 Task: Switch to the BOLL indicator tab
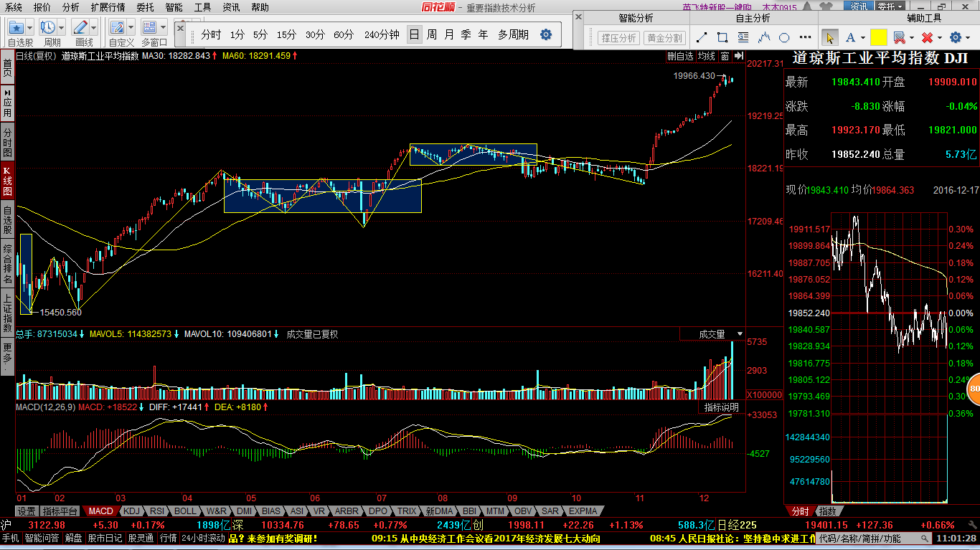point(185,511)
